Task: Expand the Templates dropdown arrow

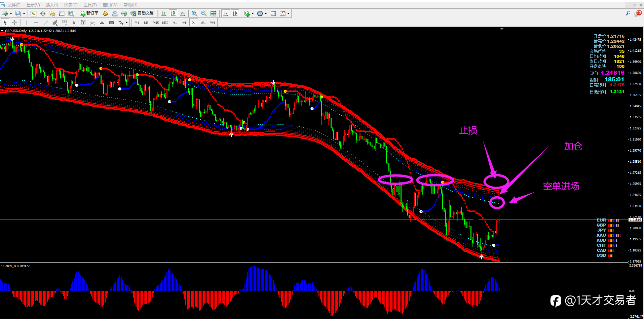Action: [289, 14]
